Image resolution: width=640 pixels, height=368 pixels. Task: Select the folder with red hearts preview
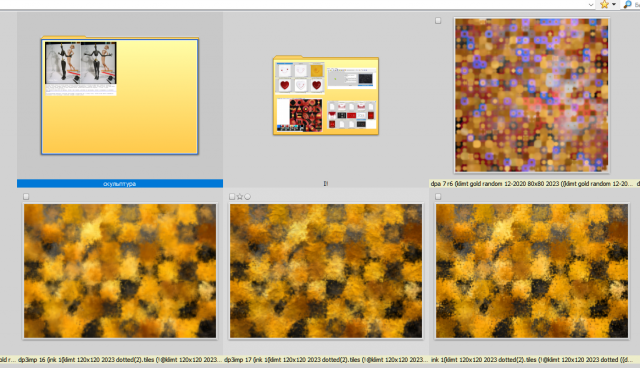326,95
